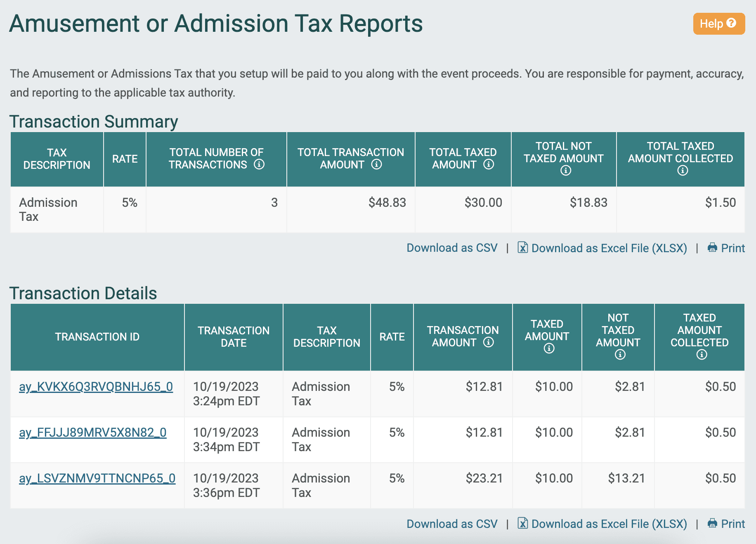The width and height of the screenshot is (756, 544).
Task: Open info tooltip for Total Number of Transactions
Action: 259,164
